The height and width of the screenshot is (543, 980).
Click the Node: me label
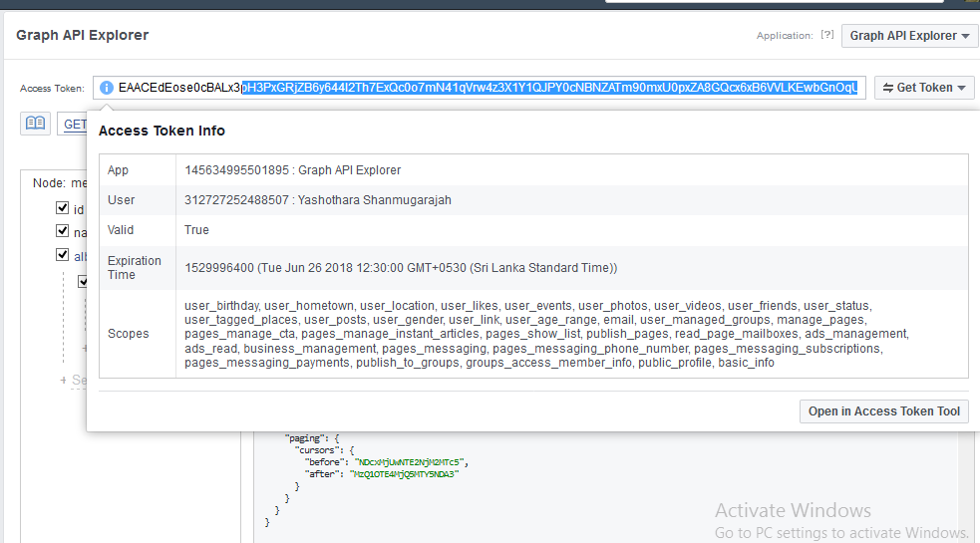[x=60, y=183]
